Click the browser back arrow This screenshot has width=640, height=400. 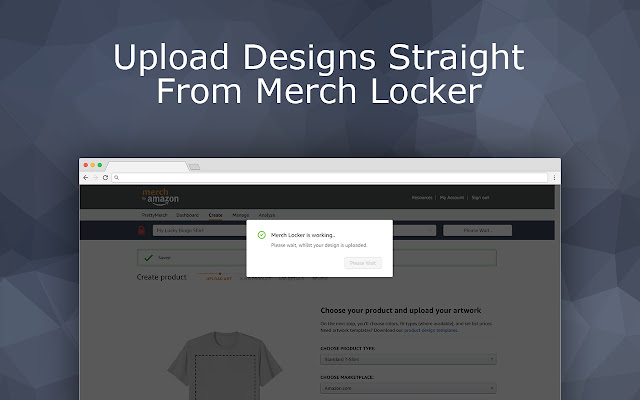85,178
